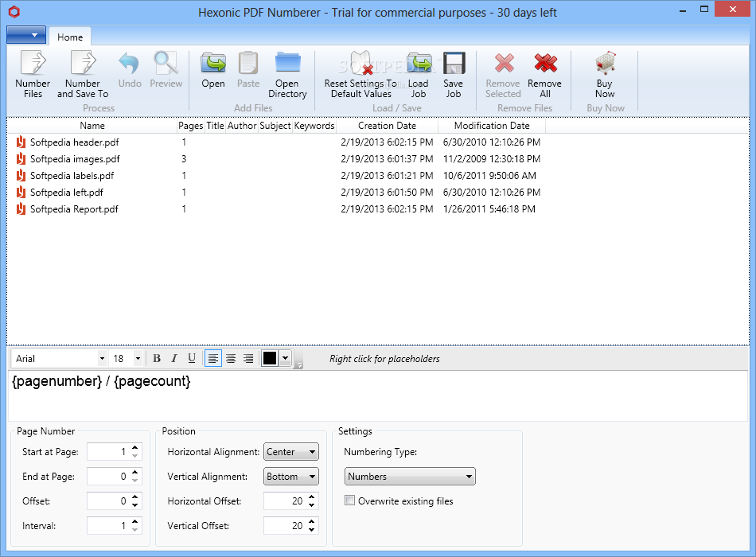Click the Subject column header
The width and height of the screenshot is (756, 557).
[275, 126]
